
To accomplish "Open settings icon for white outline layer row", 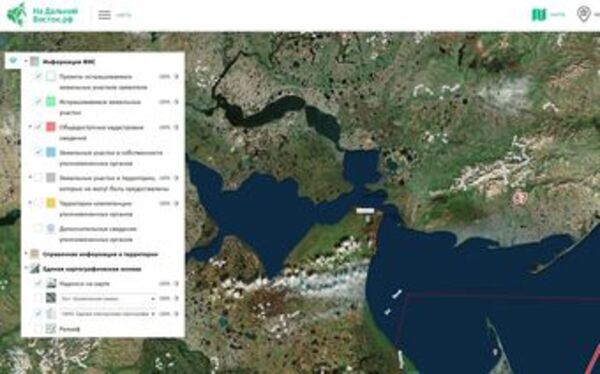I will point(176,77).
